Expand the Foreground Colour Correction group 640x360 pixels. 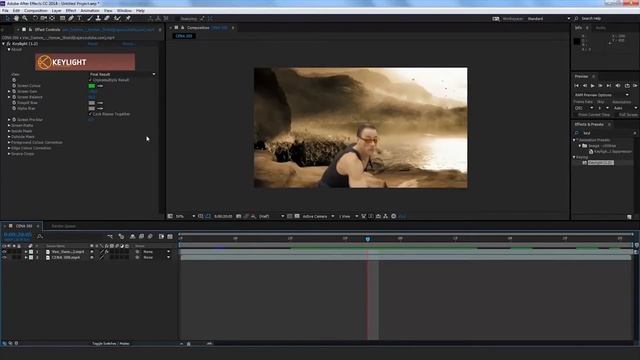coord(9,142)
